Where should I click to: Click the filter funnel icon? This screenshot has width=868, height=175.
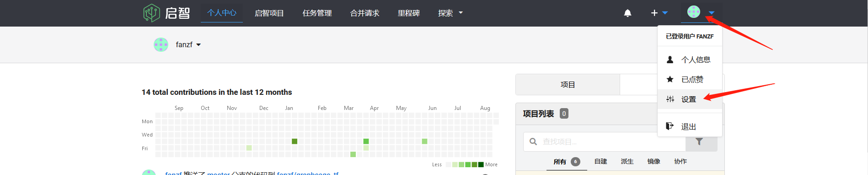[699, 142]
